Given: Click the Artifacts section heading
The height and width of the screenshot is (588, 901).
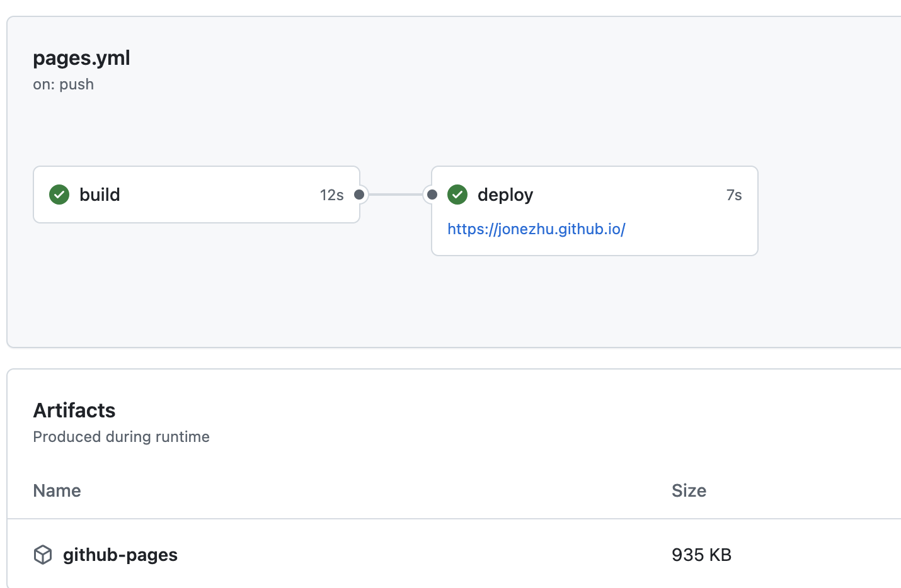Looking at the screenshot, I should 74,410.
